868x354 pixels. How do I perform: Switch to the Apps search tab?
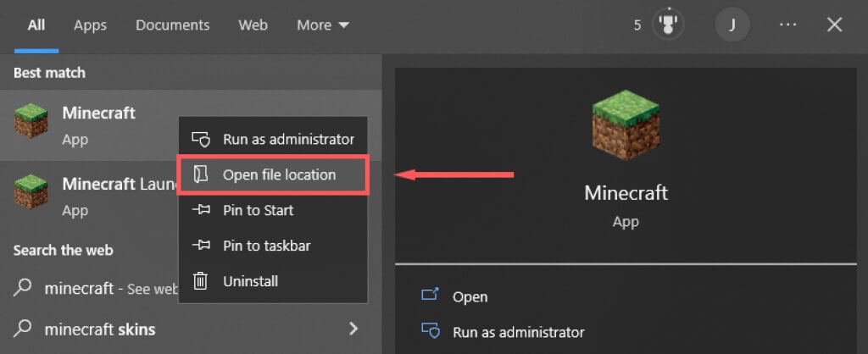click(x=90, y=25)
